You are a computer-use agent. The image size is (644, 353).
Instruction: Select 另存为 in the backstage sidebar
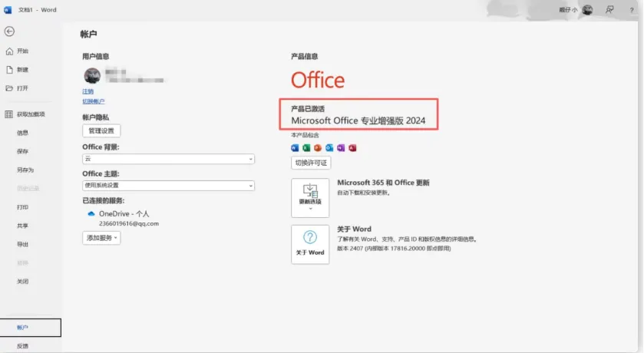tap(25, 170)
